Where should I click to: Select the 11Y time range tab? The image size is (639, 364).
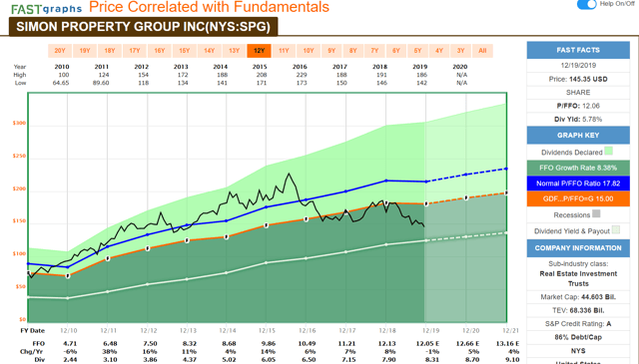point(284,51)
